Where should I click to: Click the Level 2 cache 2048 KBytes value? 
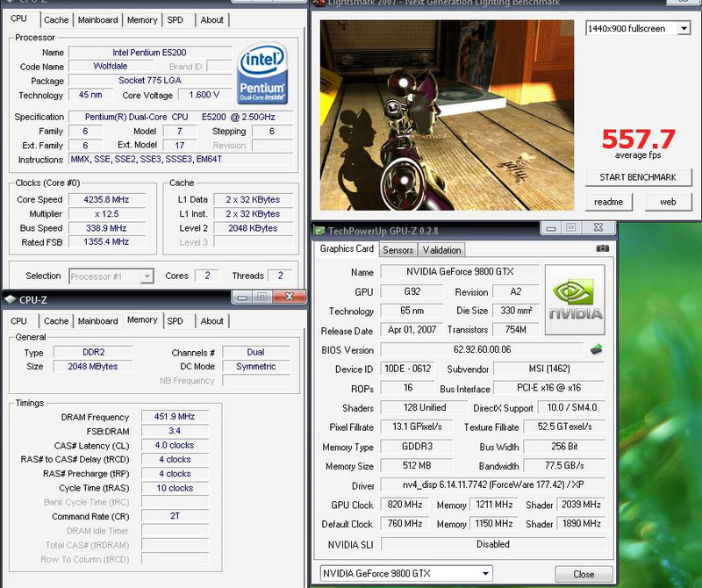pyautogui.click(x=253, y=228)
